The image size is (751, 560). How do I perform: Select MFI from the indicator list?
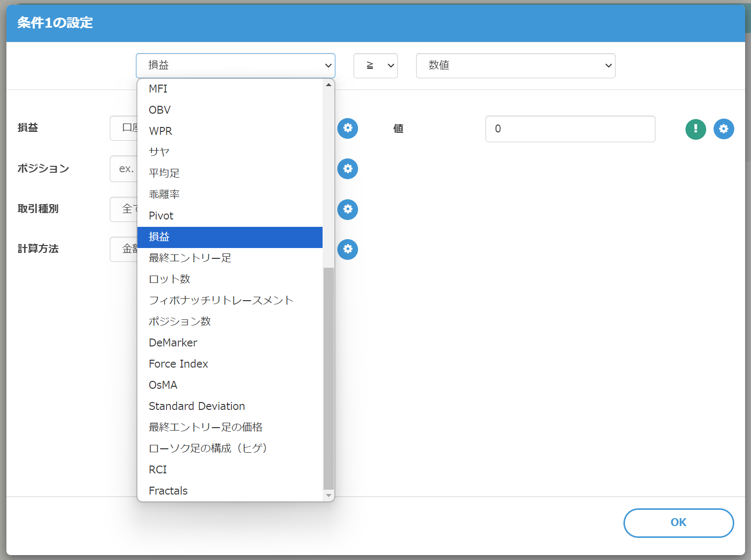pos(158,89)
